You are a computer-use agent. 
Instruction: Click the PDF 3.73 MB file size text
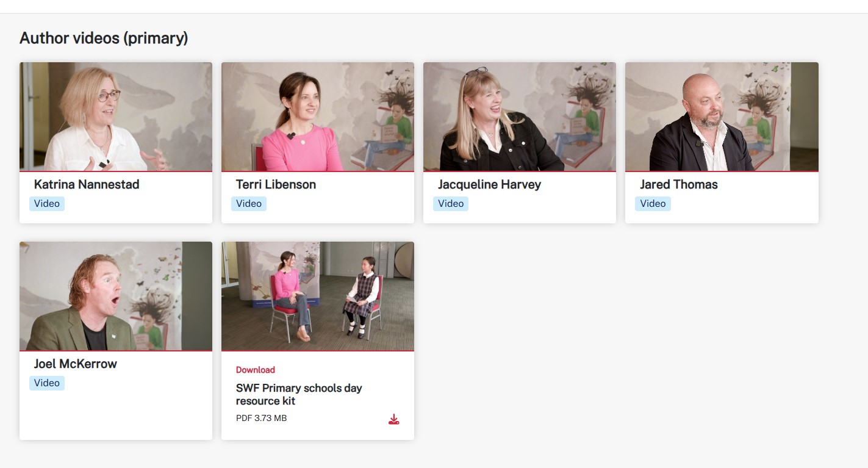pyautogui.click(x=261, y=418)
